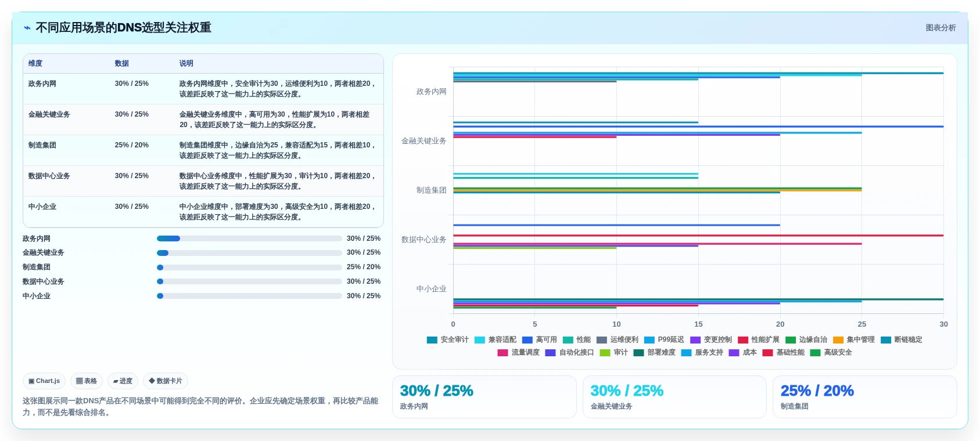
Task: Hide the 兼容适配 series via the legend
Action: pos(495,340)
